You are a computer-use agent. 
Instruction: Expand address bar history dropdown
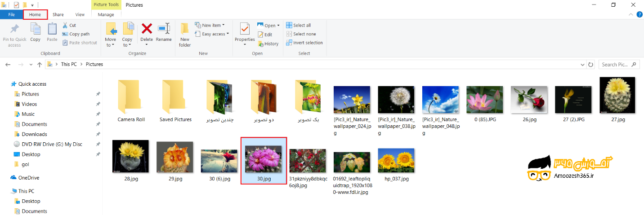click(583, 65)
